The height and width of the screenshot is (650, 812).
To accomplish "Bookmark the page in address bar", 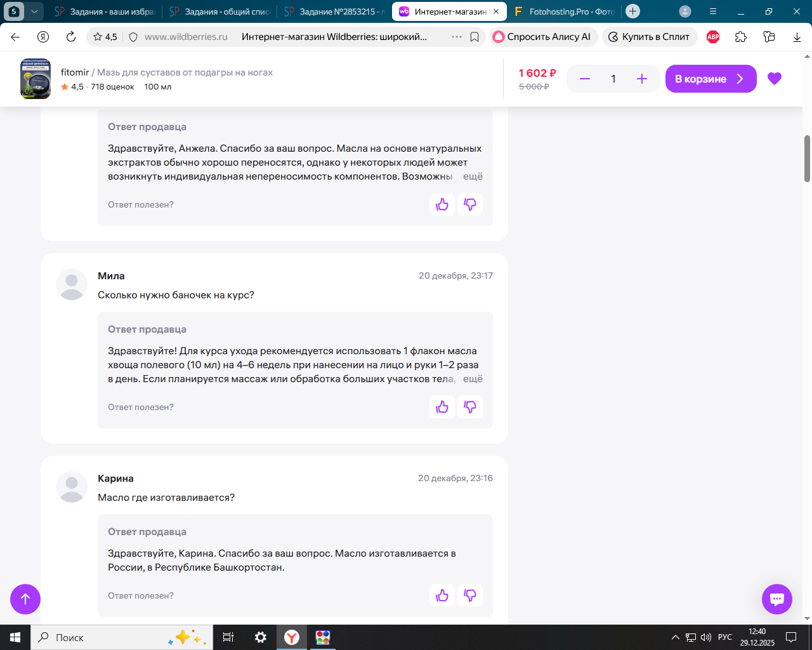I will point(475,37).
